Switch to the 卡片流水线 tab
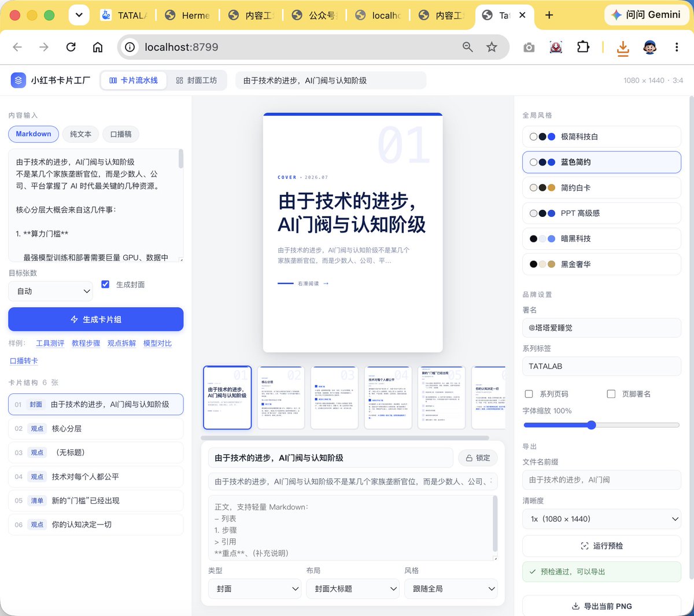The height and width of the screenshot is (616, 694). pyautogui.click(x=134, y=80)
